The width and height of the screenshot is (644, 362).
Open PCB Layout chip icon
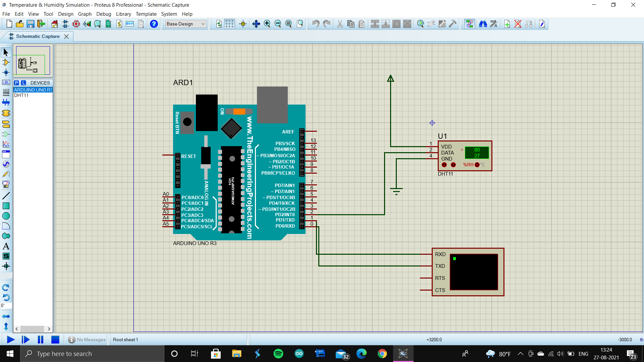point(76,24)
